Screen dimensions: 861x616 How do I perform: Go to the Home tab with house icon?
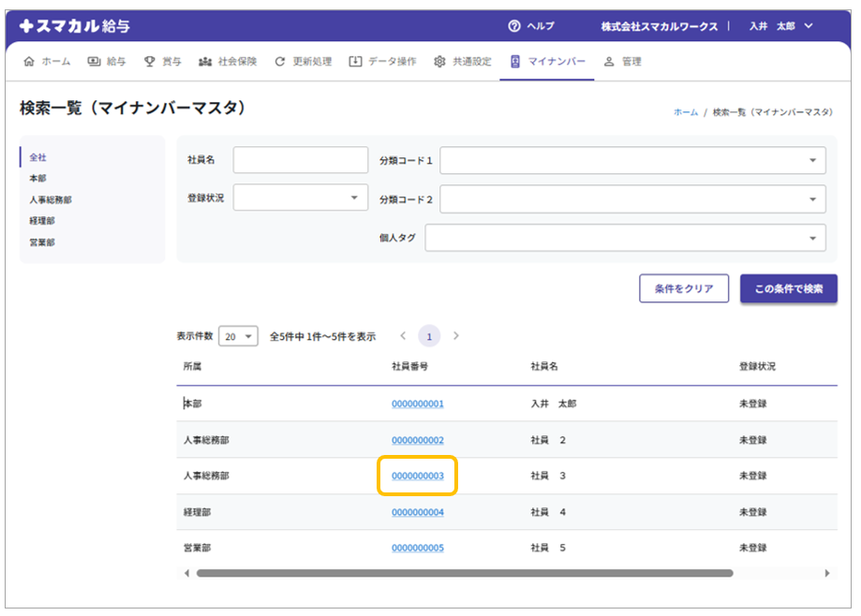47,62
